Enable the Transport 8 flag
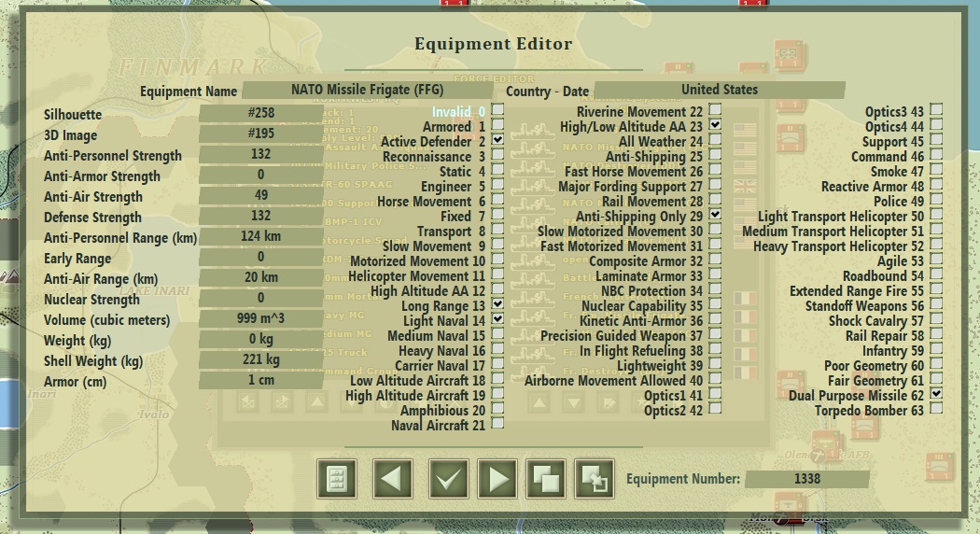Image resolution: width=980 pixels, height=534 pixels. [x=497, y=229]
